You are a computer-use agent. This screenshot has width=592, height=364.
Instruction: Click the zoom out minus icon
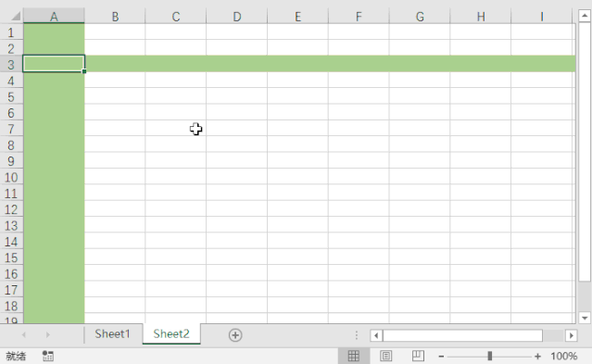click(x=441, y=356)
